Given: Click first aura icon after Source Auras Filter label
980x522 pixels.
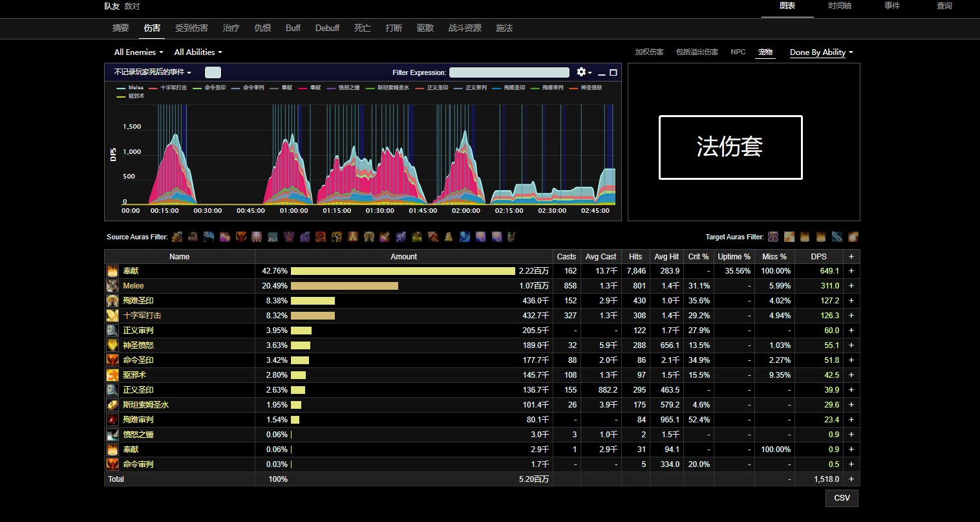Looking at the screenshot, I should tap(177, 237).
